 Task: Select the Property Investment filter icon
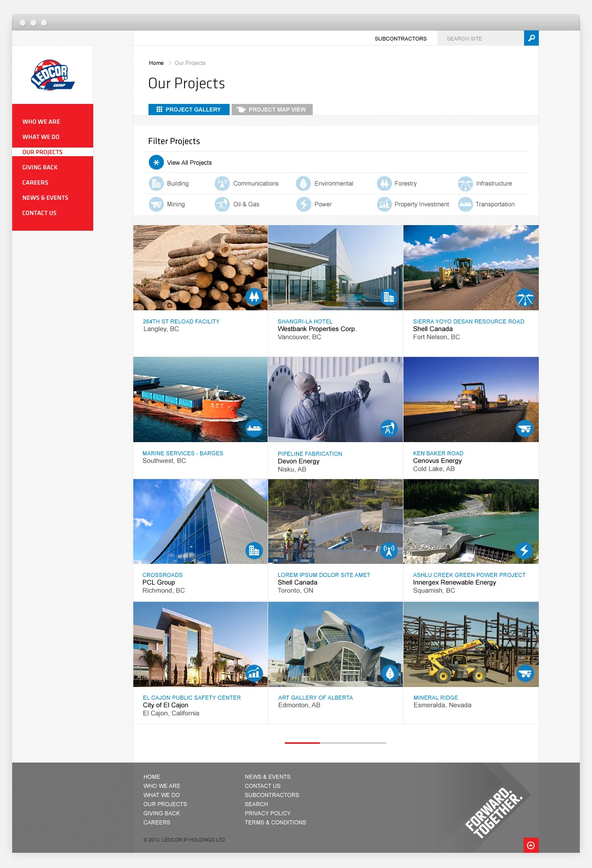coord(384,204)
